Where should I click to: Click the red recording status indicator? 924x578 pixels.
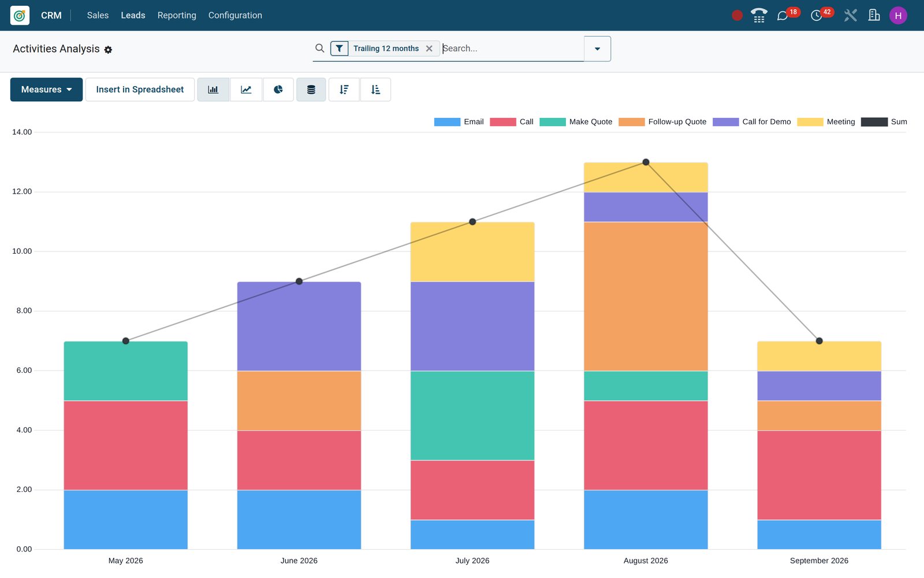(737, 16)
